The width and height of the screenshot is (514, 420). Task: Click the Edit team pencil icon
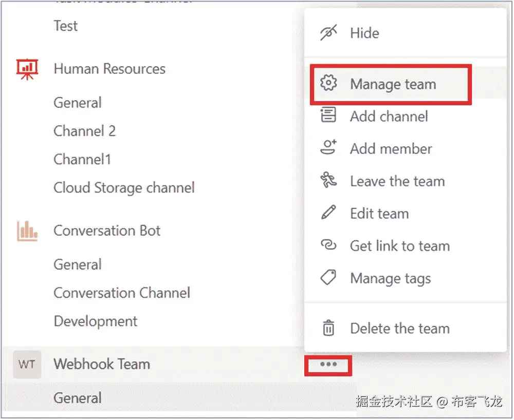point(328,213)
